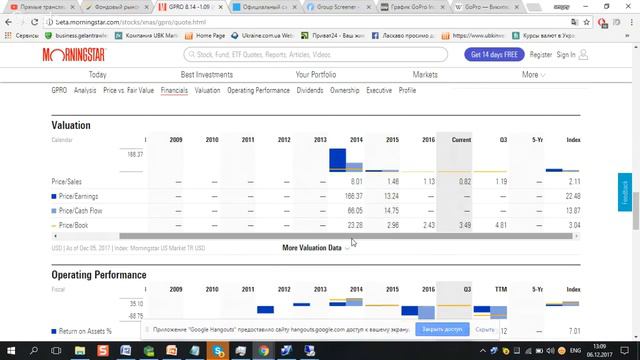Click Get 14 days FREE button
Image resolution: width=640 pixels, height=360 pixels.
tap(494, 55)
